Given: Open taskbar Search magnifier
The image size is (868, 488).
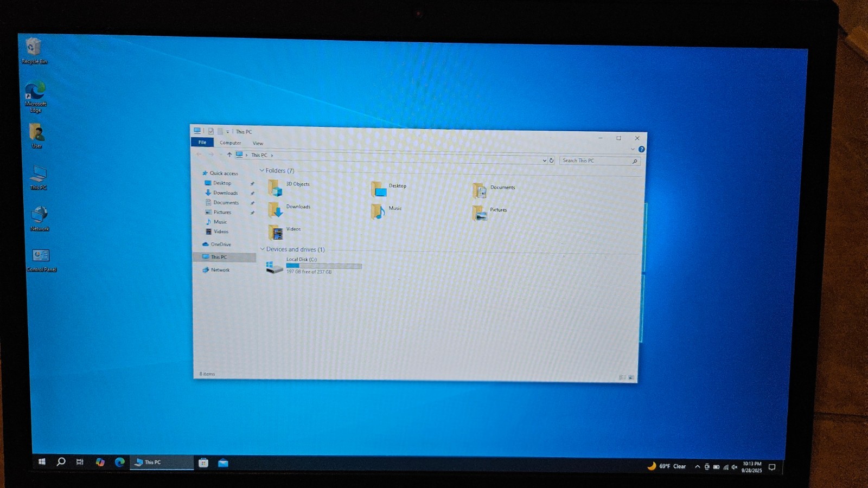Looking at the screenshot, I should point(61,461).
